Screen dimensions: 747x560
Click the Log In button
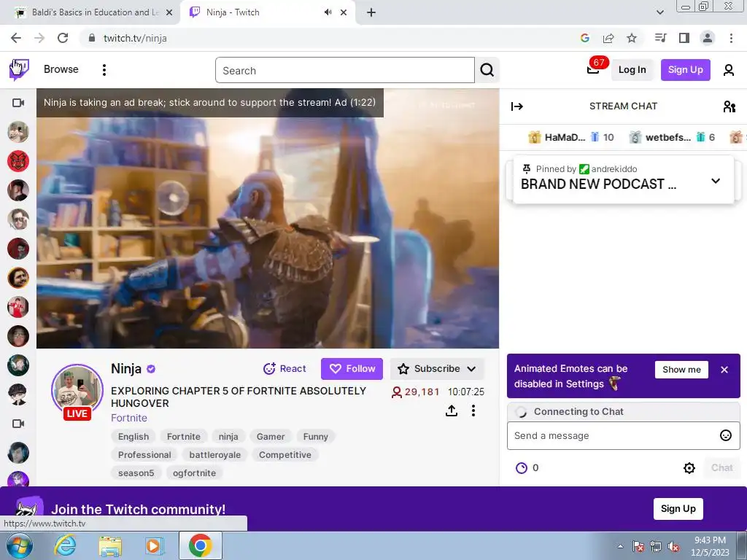coord(632,70)
